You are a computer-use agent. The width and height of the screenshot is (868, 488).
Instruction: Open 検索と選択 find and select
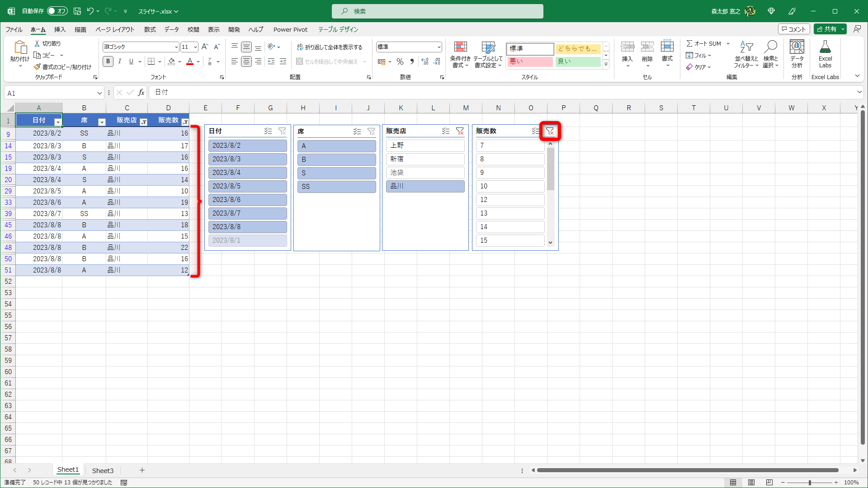click(770, 54)
